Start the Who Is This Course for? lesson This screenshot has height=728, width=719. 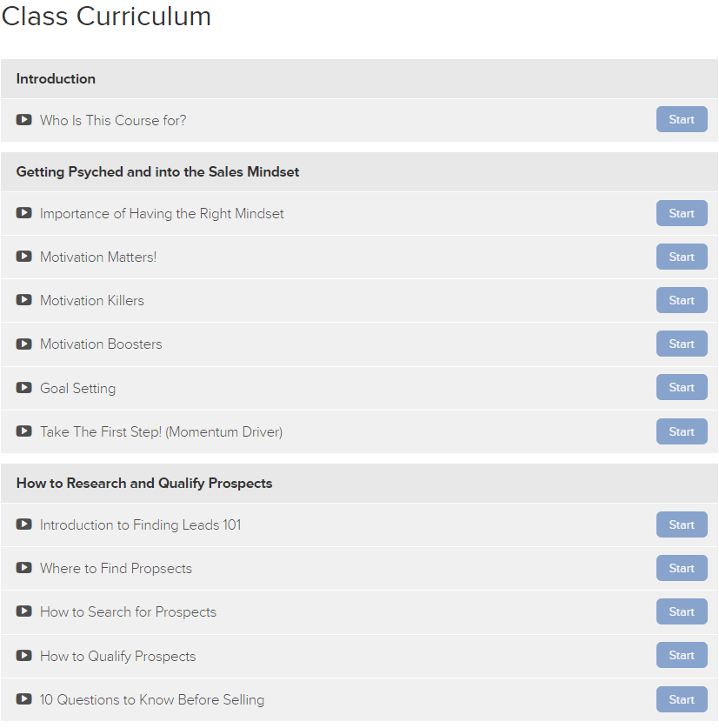682,119
